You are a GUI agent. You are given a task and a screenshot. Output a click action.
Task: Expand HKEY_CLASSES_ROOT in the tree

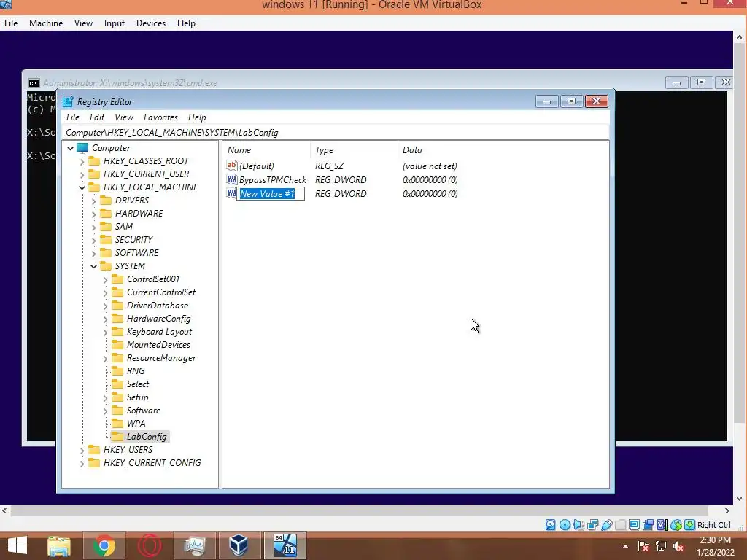(82, 161)
